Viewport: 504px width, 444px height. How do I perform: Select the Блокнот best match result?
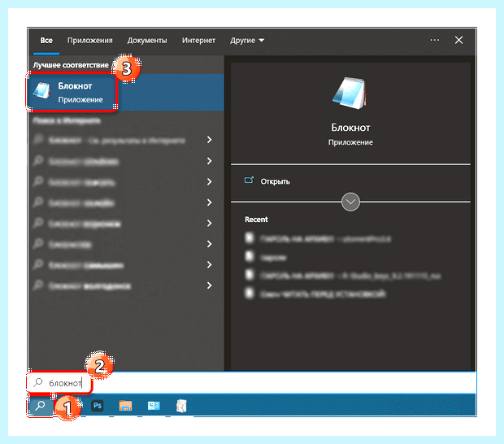[x=126, y=93]
